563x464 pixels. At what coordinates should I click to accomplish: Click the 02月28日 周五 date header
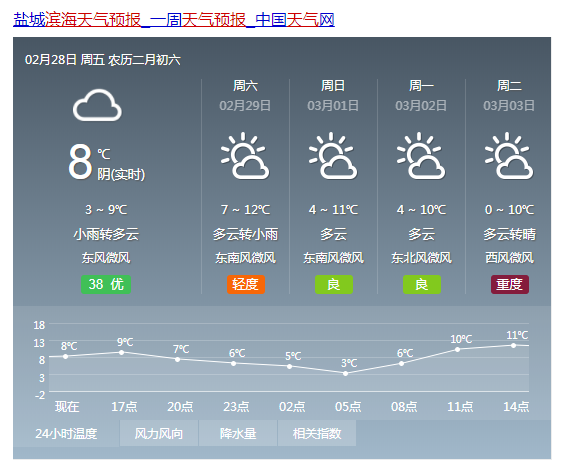tap(102, 60)
